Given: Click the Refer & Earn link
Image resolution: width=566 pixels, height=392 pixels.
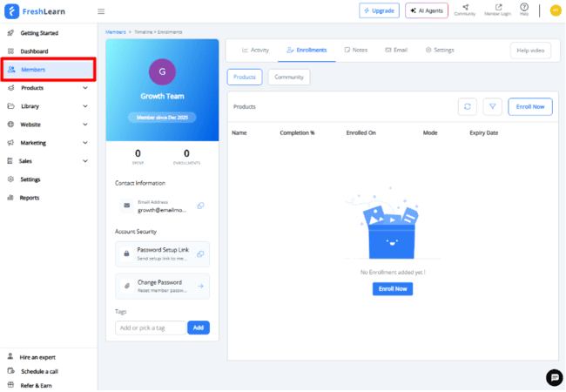Looking at the screenshot, I should click(x=36, y=386).
